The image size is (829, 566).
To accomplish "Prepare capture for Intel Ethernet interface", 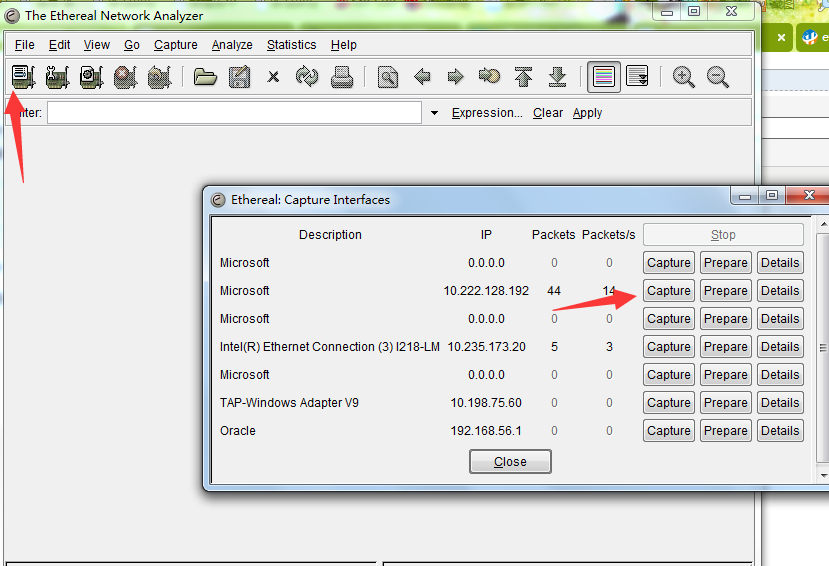I will coord(725,347).
